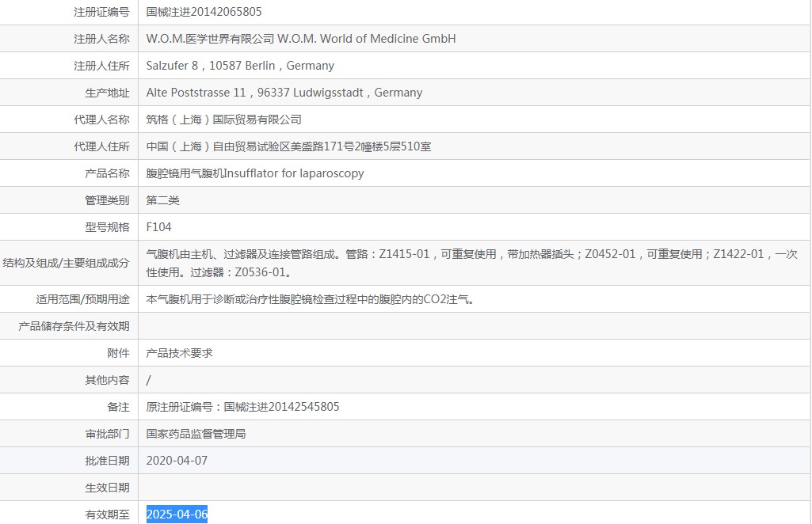Select the 其他内容 label
The height and width of the screenshot is (524, 812).
tap(107, 380)
